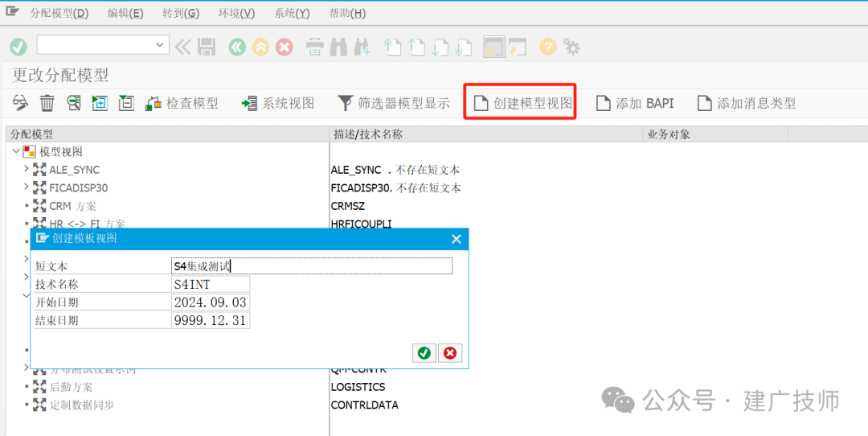The width and height of the screenshot is (868, 436).
Task: Click the collapse double-chevron beside command field
Action: (182, 47)
